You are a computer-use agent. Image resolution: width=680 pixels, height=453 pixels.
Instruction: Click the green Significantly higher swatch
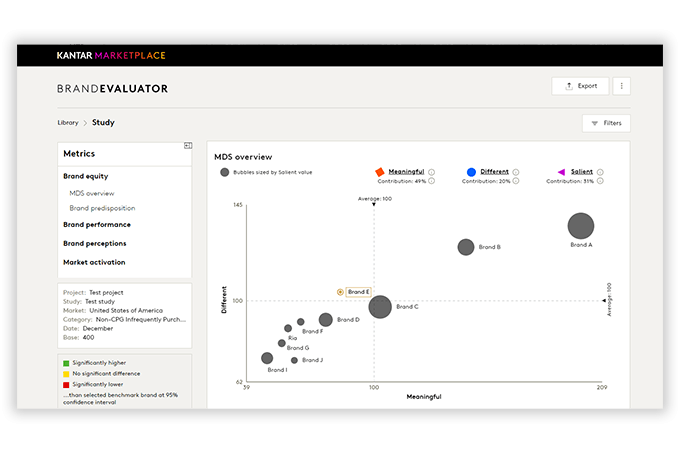(x=66, y=363)
